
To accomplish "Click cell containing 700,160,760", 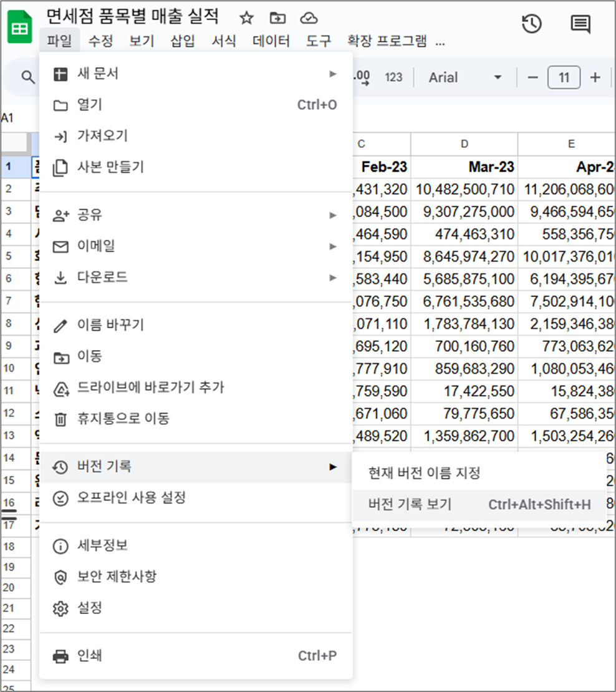I will click(464, 346).
